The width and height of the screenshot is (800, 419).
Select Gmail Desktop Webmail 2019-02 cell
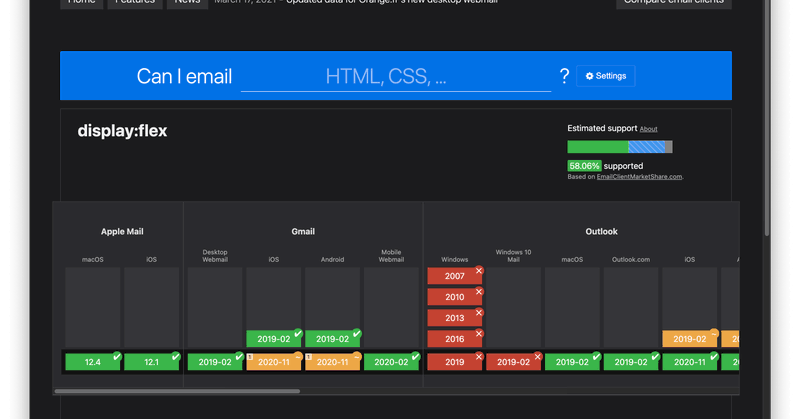click(215, 362)
